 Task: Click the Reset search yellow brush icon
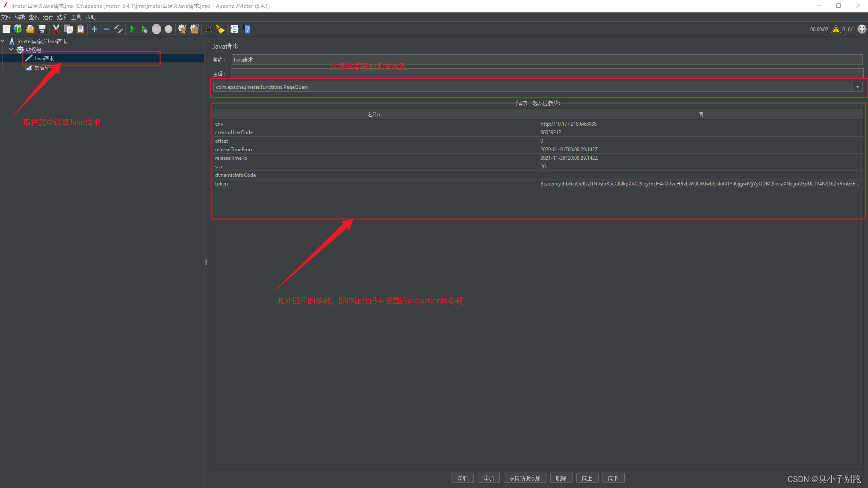(221, 29)
